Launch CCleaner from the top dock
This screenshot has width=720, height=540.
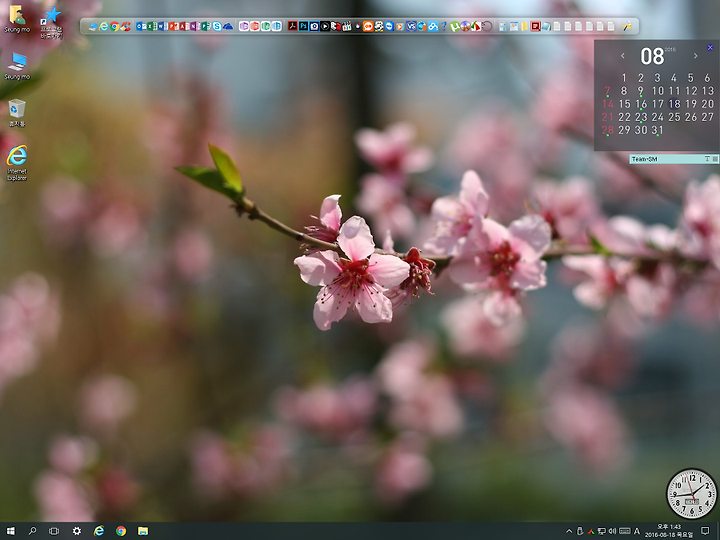coord(125,27)
